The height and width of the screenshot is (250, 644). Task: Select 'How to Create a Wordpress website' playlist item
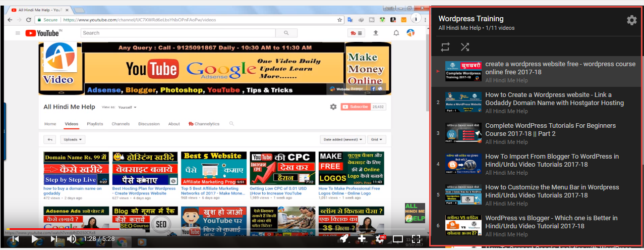click(535, 102)
